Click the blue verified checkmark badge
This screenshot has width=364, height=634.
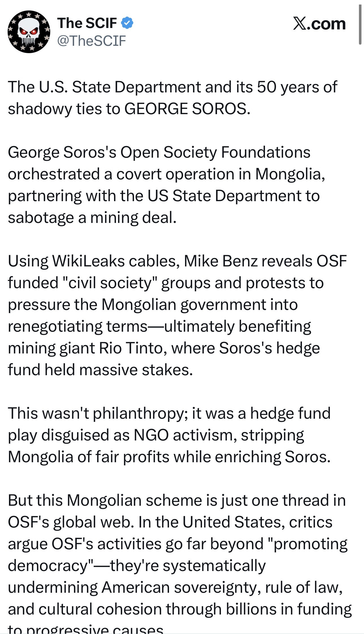click(x=127, y=23)
